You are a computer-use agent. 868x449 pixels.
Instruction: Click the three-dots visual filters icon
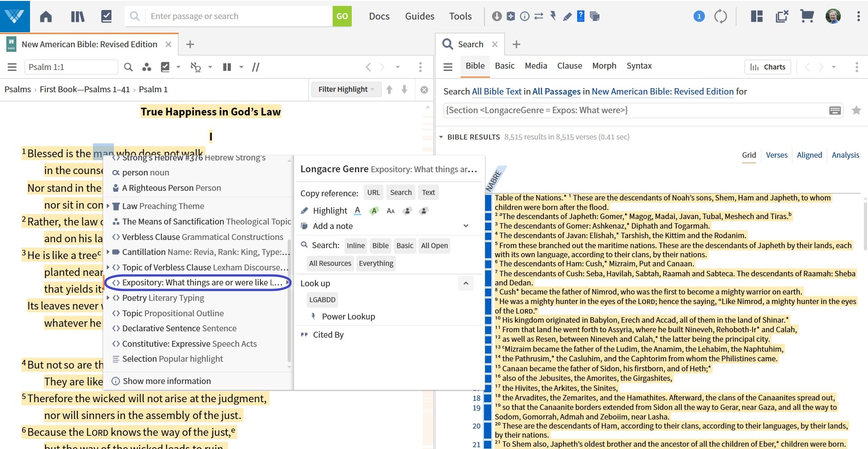click(146, 67)
